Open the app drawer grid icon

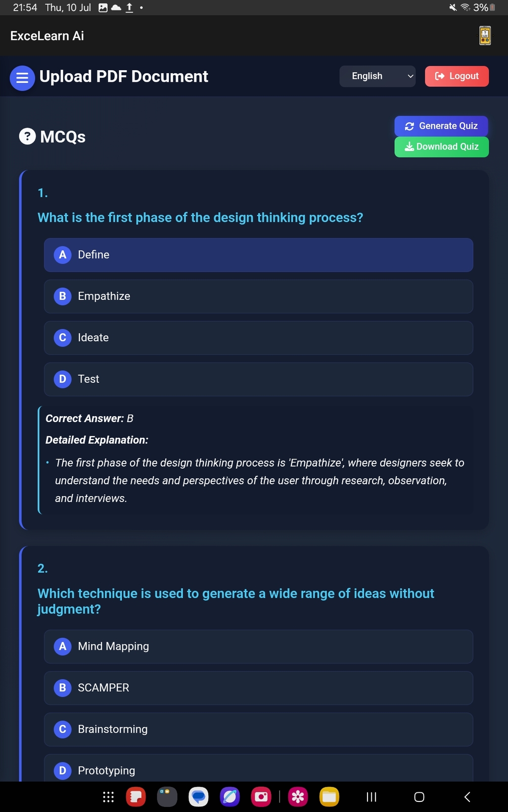pyautogui.click(x=108, y=797)
